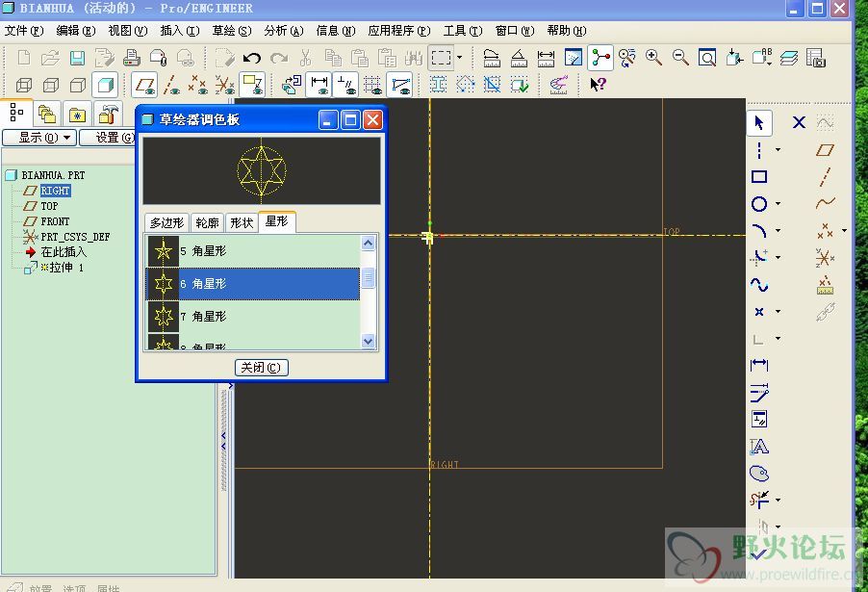This screenshot has width=868, height=592.
Task: Select the sketch Point tool
Action: point(759,312)
